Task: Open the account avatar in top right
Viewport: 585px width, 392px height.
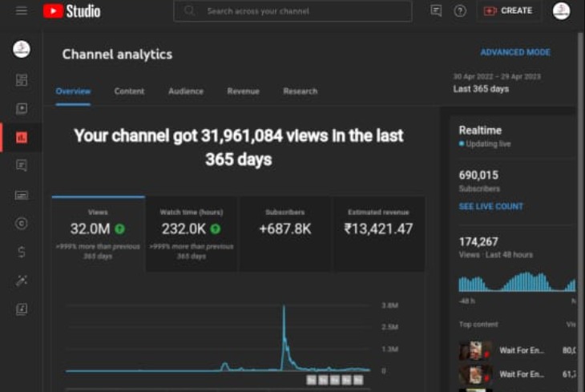Action: [x=561, y=11]
